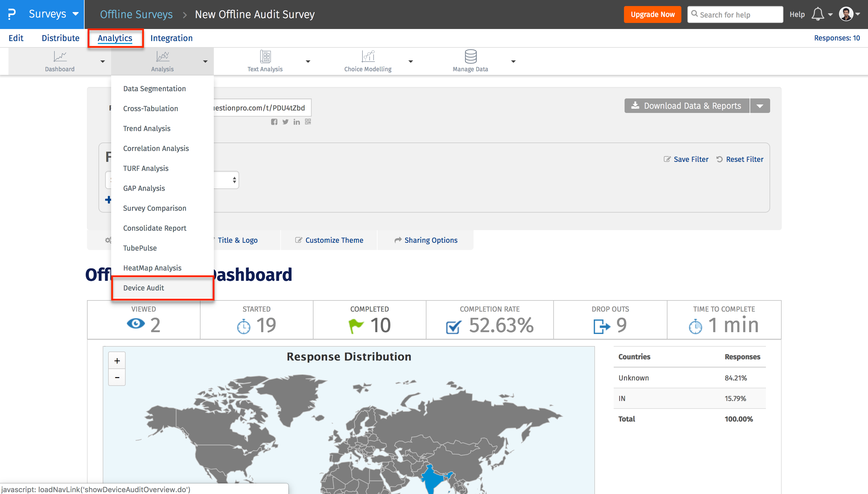868x494 pixels.
Task: Click the Manage Data database icon
Action: [470, 56]
